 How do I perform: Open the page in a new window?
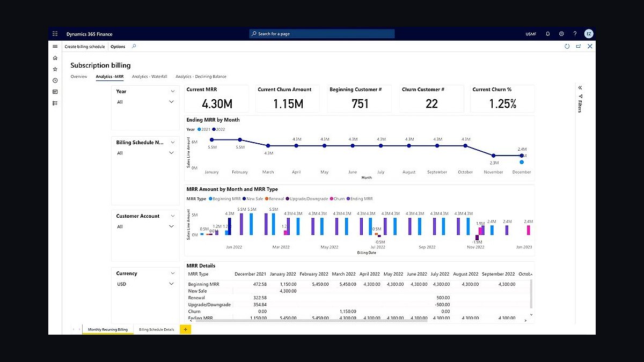(x=579, y=47)
